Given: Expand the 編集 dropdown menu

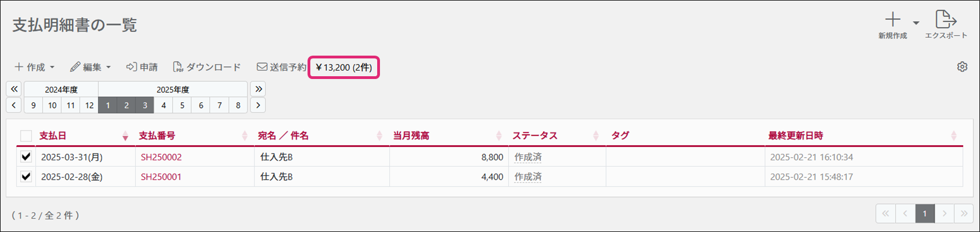Looking at the screenshot, I should click(91, 67).
